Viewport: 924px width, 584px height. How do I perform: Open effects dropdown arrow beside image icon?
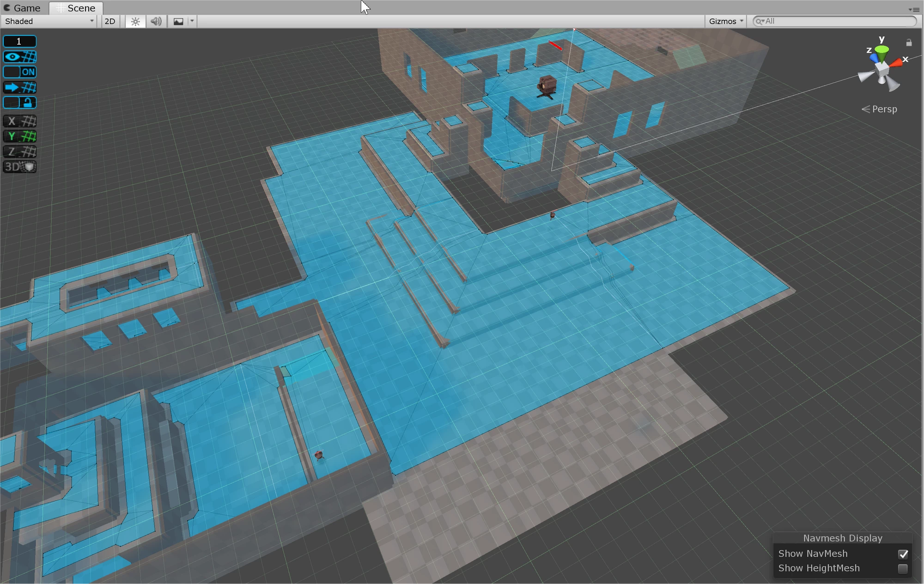[192, 21]
